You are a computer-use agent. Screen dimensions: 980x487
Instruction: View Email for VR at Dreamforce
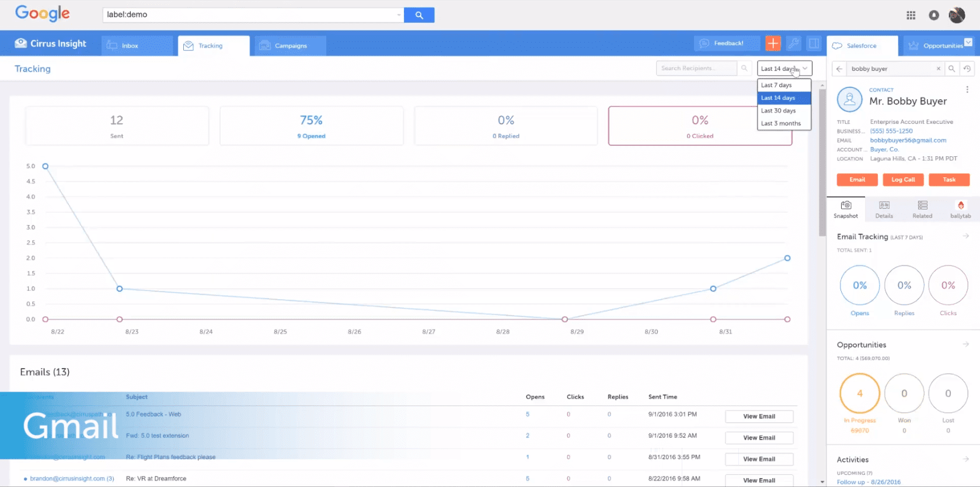(759, 481)
